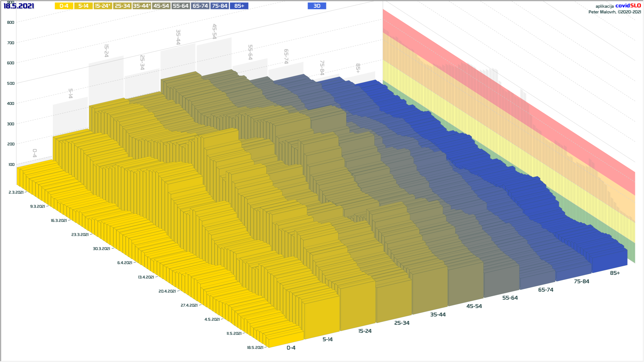
Task: Click the 13.4.2021 date axis label
Action: tap(146, 277)
